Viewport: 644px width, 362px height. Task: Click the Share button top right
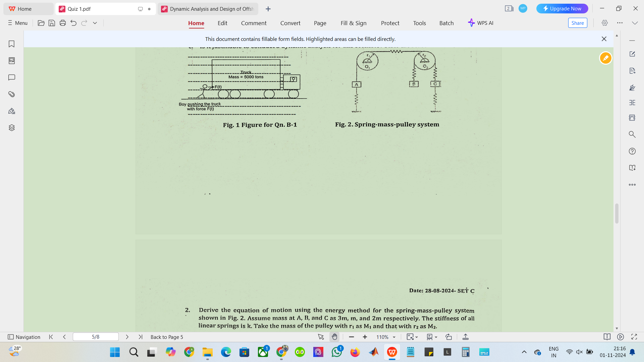pyautogui.click(x=578, y=23)
